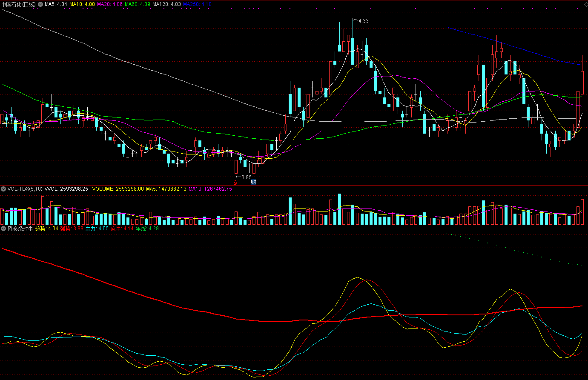
Task: Open the 风浪绝对牛 indicator dropdown arrow
Action: tap(3, 229)
